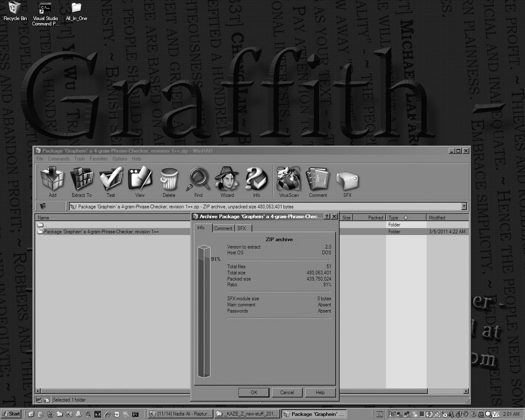Open Visual Studio Command Prompt desktop shortcut

pyautogui.click(x=46, y=14)
